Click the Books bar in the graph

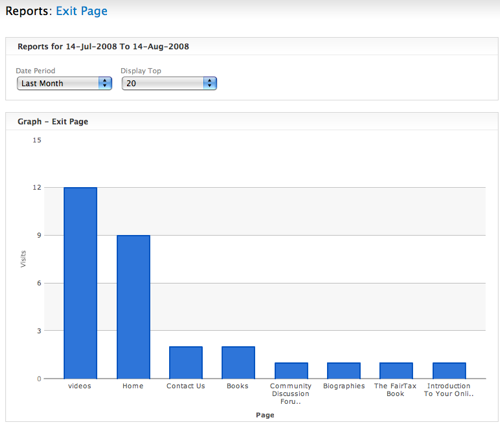[x=238, y=363]
